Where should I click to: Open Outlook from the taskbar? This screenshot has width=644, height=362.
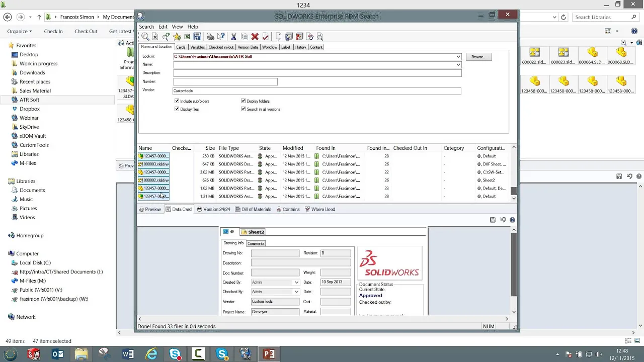pos(58,354)
